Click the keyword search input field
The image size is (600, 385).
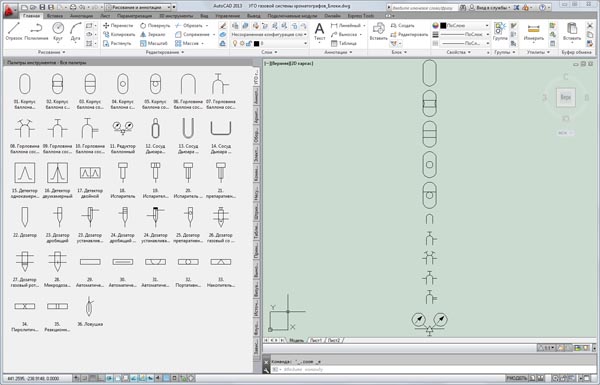(425, 7)
